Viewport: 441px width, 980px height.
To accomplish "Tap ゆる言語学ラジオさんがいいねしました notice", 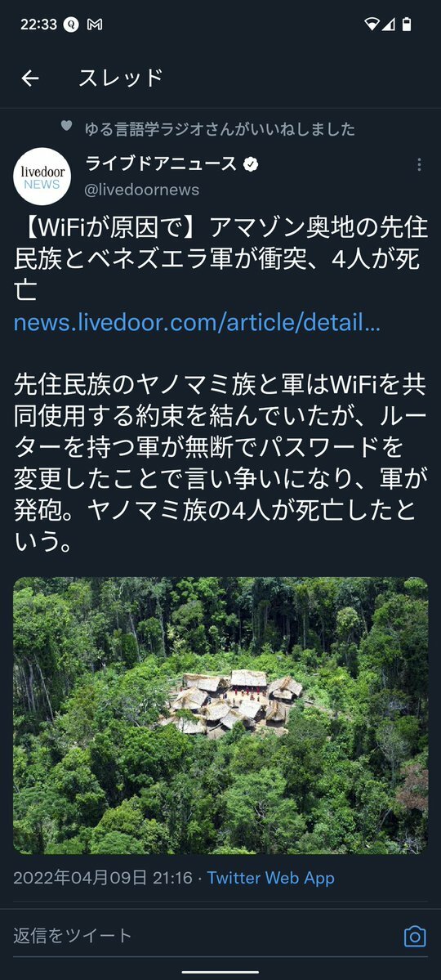I will tap(220, 129).
